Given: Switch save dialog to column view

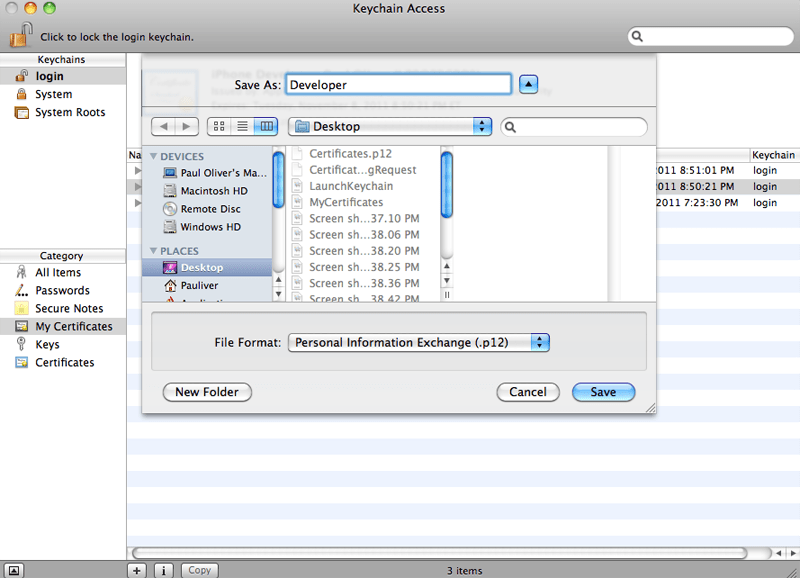Looking at the screenshot, I should (x=266, y=127).
